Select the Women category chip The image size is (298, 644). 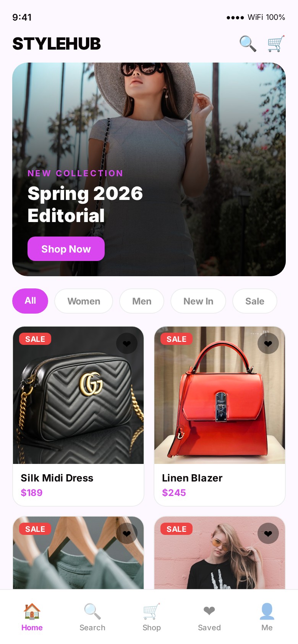(x=84, y=301)
